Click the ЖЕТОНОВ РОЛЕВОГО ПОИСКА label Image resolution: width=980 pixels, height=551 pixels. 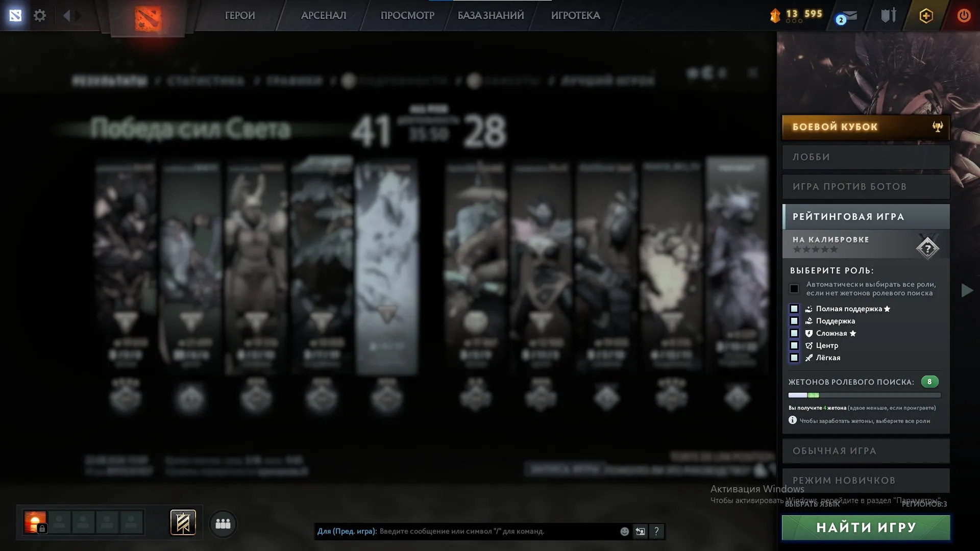coord(851,382)
